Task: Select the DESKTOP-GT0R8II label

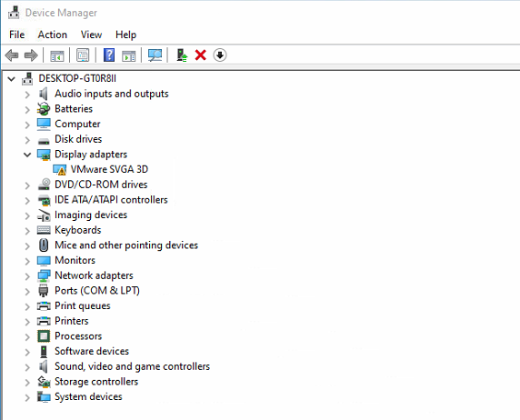Action: [x=77, y=78]
